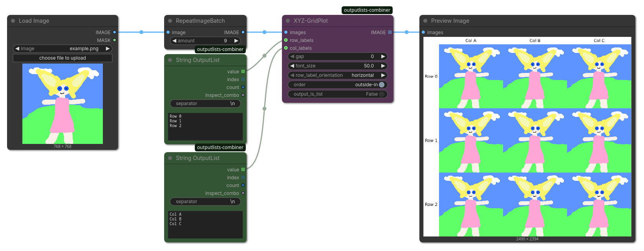Collapse the Preview Image node via its dot
The width and height of the screenshot is (644, 251).
click(425, 21)
